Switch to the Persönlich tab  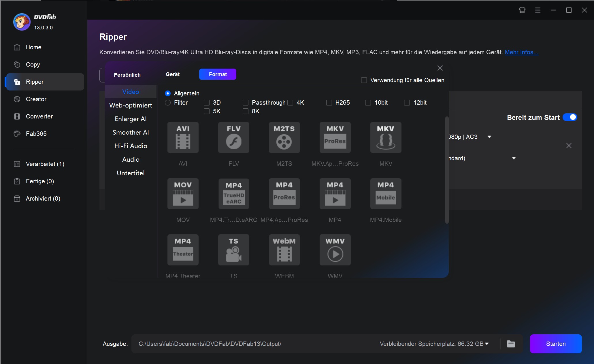(127, 75)
